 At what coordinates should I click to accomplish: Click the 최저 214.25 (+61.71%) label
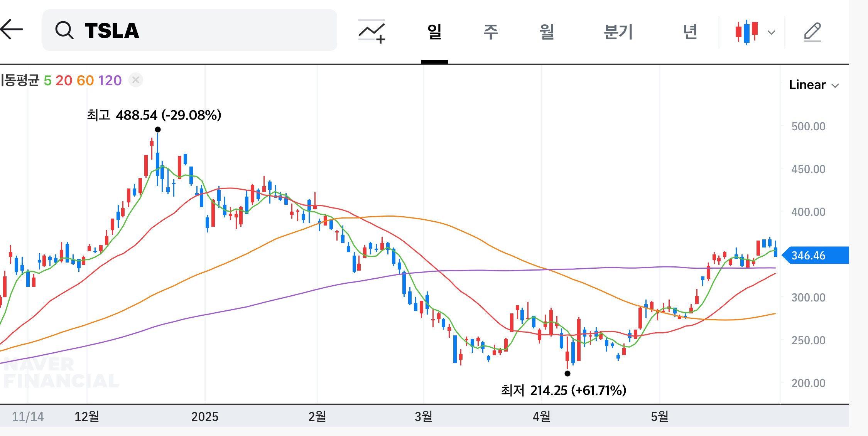(564, 390)
